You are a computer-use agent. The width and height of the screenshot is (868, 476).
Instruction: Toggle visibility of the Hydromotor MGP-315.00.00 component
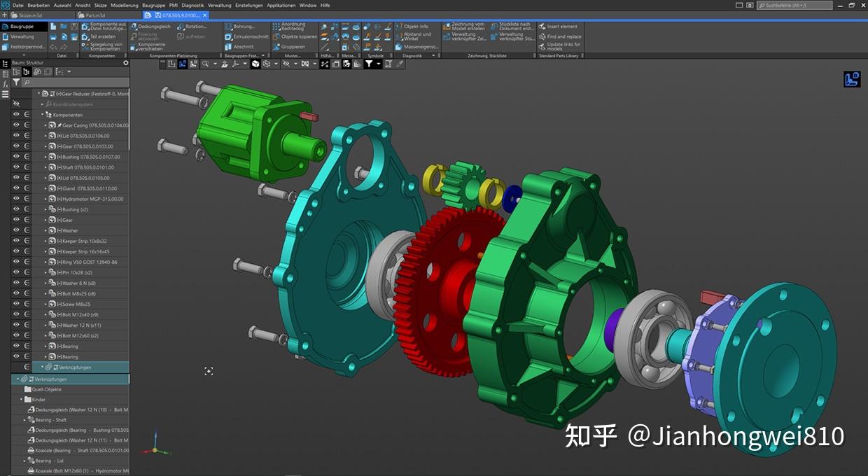coord(15,198)
